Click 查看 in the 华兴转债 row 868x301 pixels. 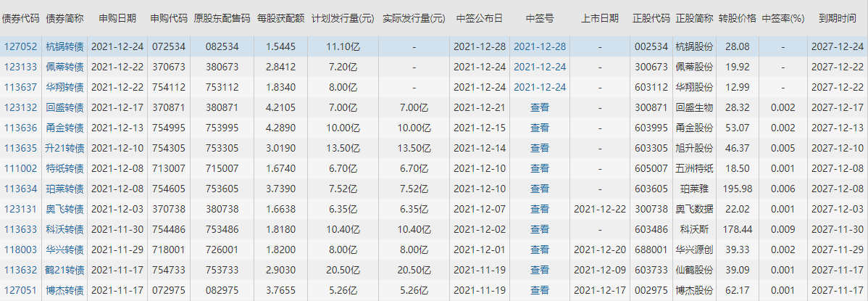coord(540,250)
